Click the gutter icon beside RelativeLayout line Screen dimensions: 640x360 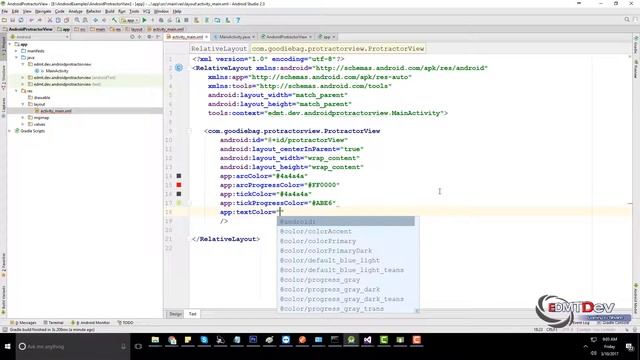tap(179, 68)
